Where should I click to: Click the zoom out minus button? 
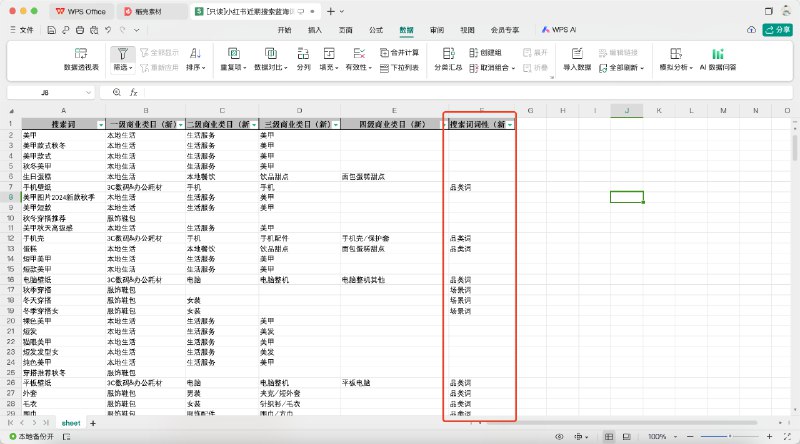[x=690, y=436]
